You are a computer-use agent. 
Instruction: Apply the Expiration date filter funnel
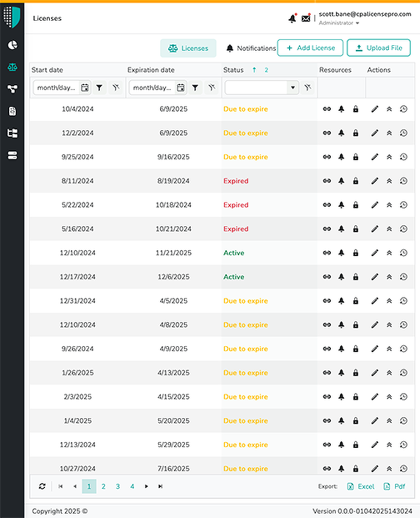195,88
